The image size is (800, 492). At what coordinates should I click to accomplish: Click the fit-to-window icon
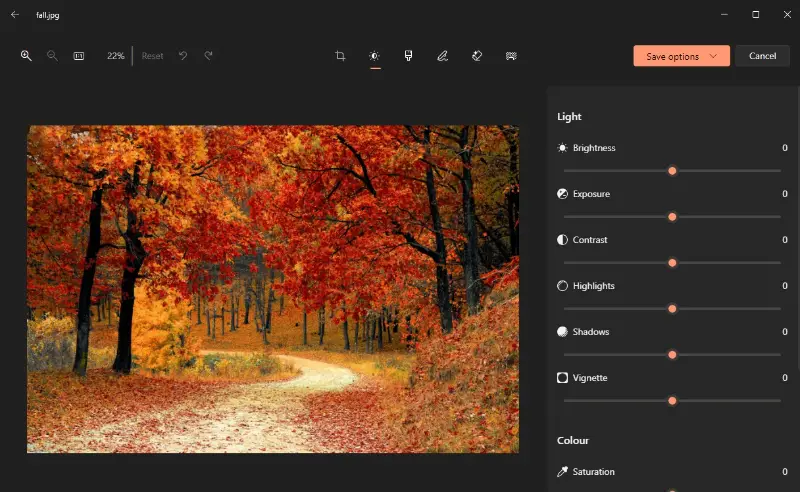tap(78, 56)
